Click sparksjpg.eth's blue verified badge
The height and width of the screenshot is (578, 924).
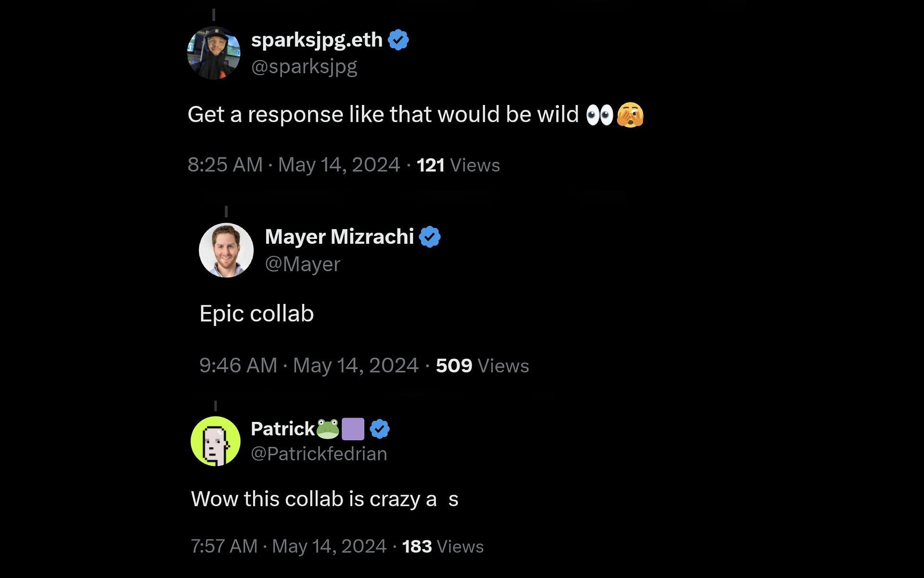click(398, 39)
